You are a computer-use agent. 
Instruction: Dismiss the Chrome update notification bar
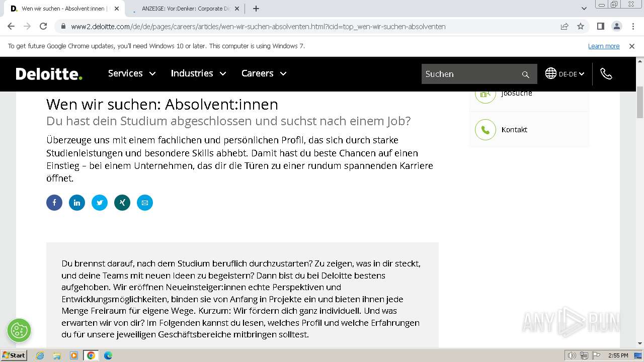(632, 46)
